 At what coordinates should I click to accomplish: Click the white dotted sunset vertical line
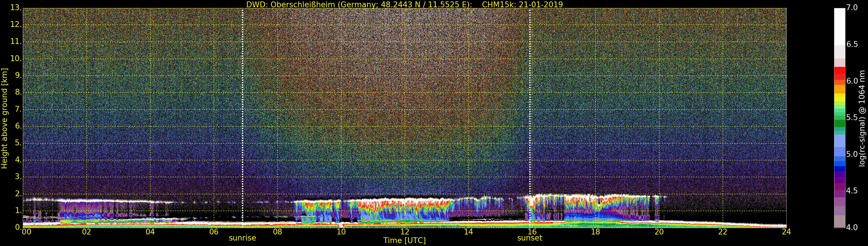point(530,118)
